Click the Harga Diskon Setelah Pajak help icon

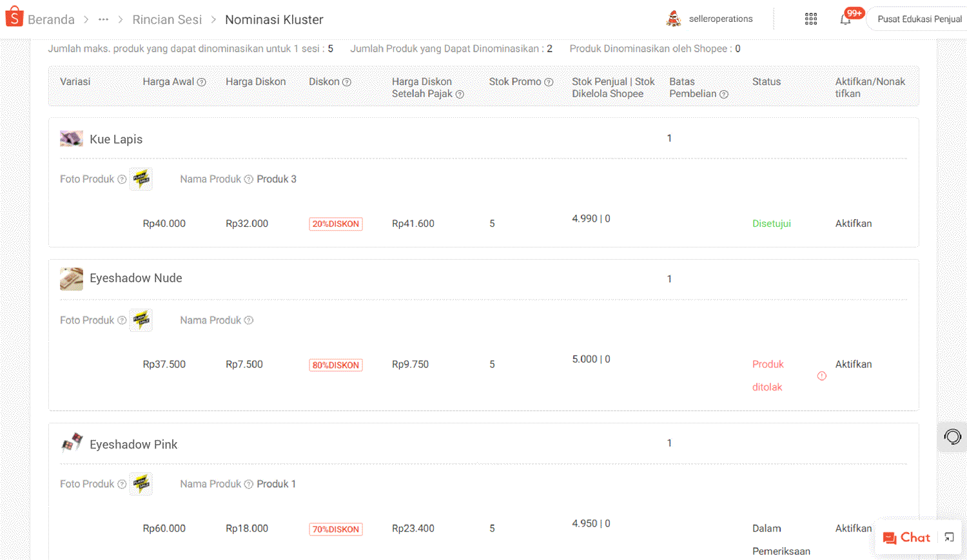tap(460, 94)
